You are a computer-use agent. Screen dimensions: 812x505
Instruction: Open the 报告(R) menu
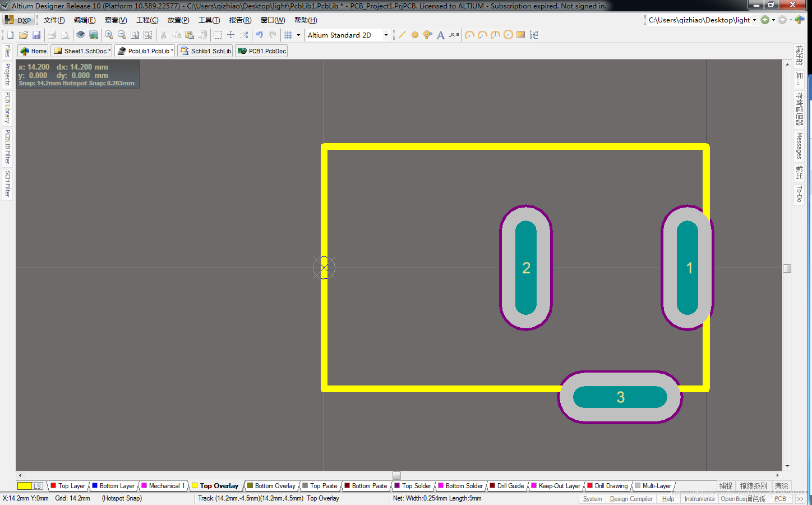pyautogui.click(x=240, y=20)
